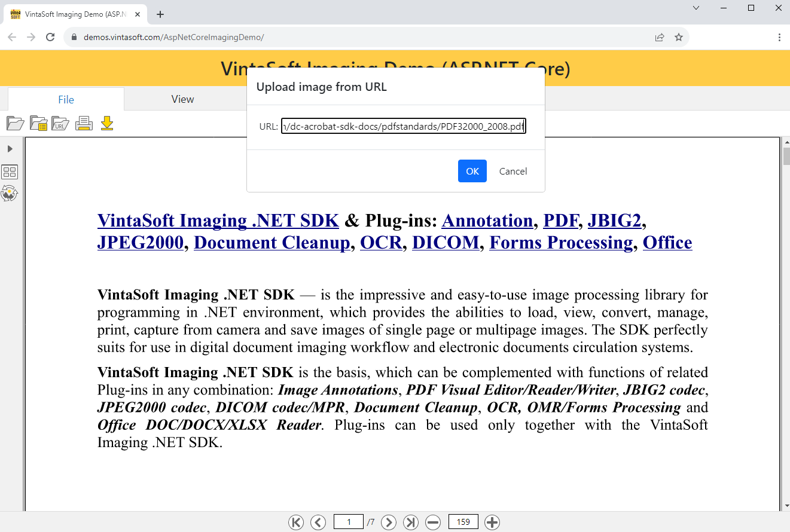Expand the left side panel arrow

10,148
